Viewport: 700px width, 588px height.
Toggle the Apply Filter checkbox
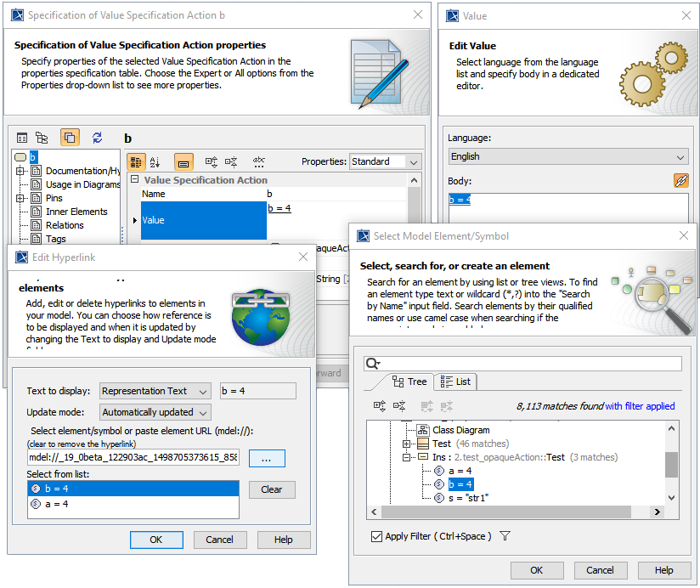point(376,536)
